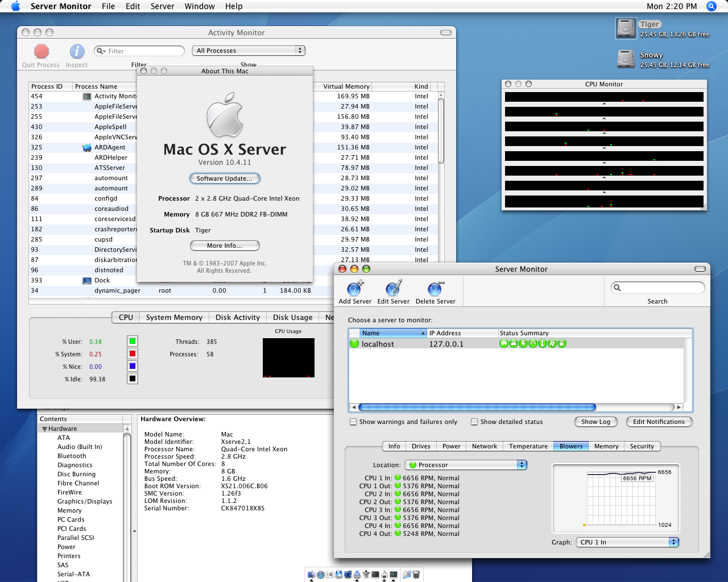Click the Process ID column header

(50, 86)
